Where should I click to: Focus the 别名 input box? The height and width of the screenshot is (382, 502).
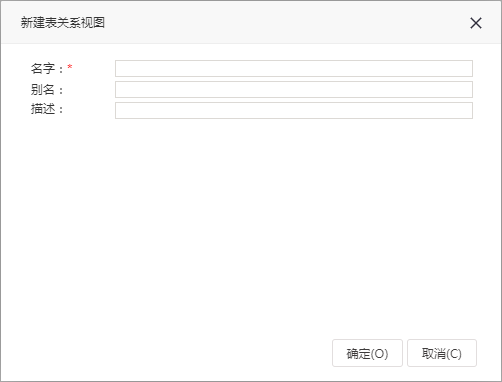(294, 89)
